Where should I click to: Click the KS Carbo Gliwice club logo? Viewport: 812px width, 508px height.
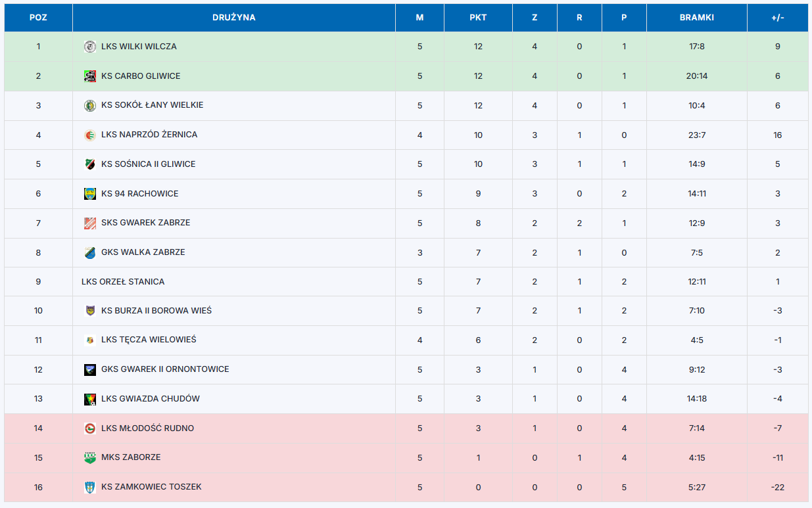[x=90, y=76]
